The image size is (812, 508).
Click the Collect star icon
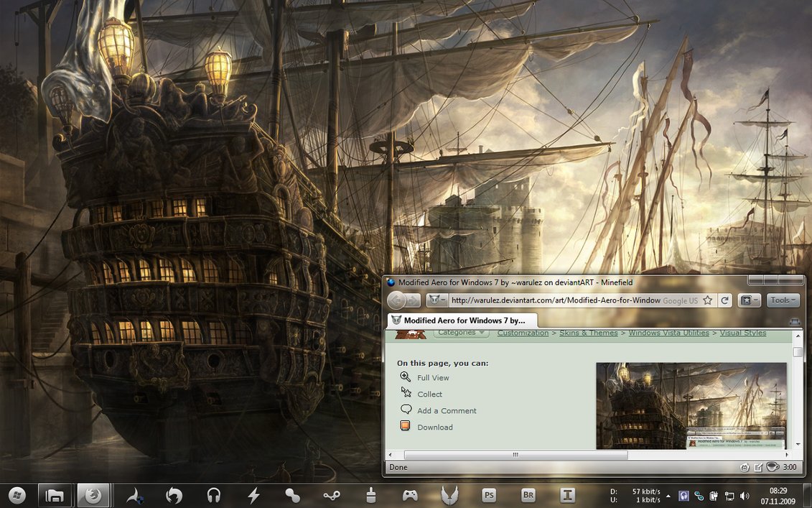click(x=406, y=393)
